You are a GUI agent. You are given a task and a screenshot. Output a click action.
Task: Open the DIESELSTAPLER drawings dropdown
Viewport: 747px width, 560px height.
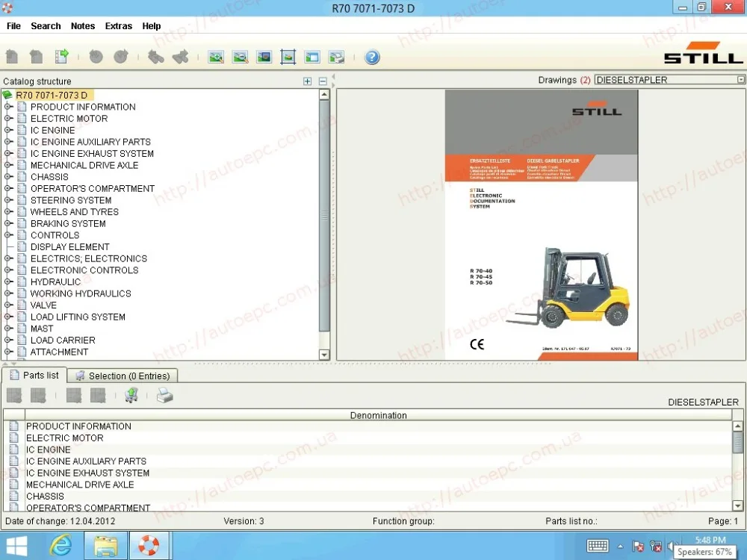pos(740,80)
